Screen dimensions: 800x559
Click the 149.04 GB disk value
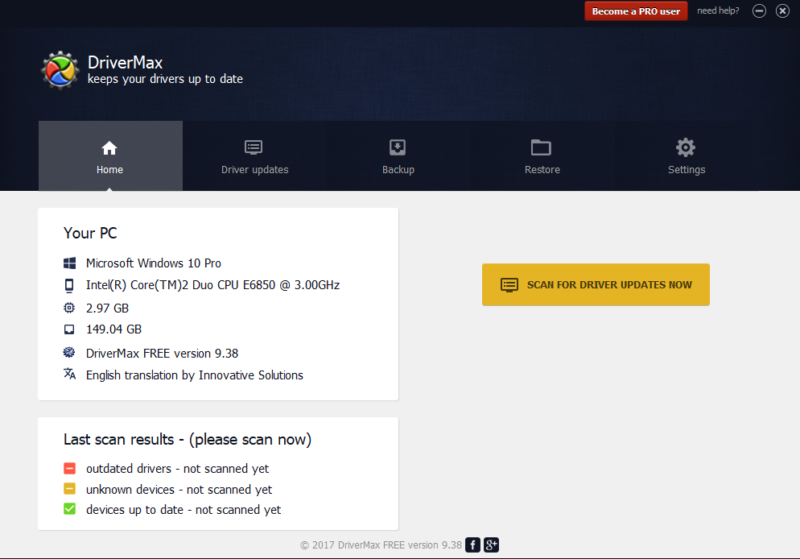(114, 329)
